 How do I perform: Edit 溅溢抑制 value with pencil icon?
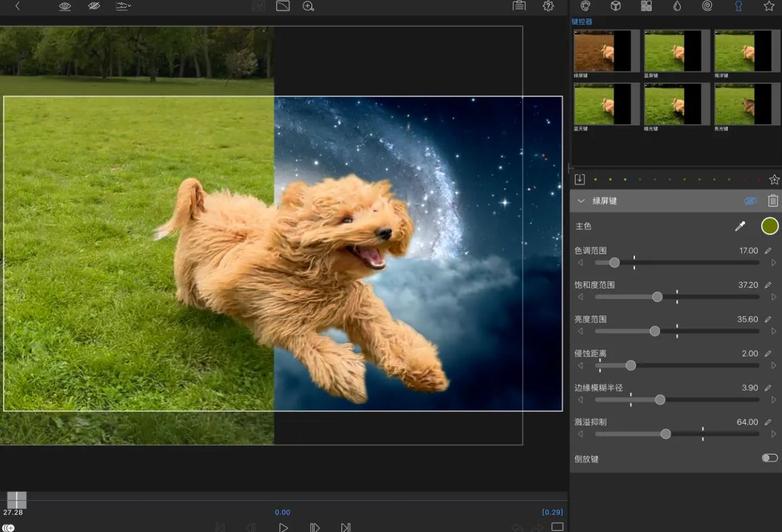point(768,423)
